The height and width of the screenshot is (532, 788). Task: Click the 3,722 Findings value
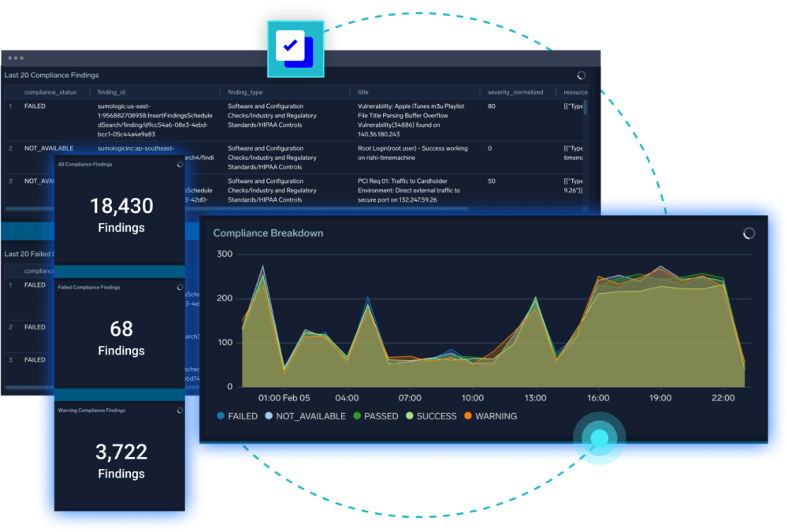(x=121, y=461)
